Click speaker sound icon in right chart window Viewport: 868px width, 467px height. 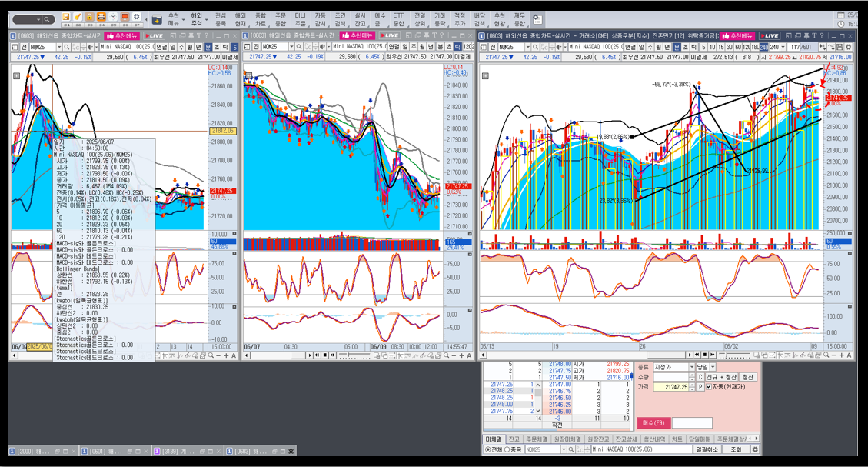[559, 47]
